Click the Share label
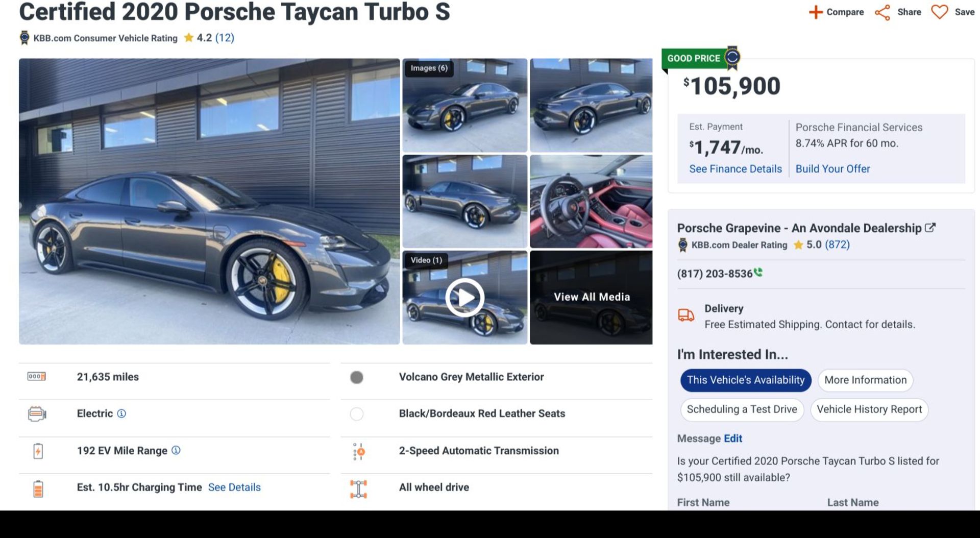This screenshot has width=980, height=538. point(909,12)
